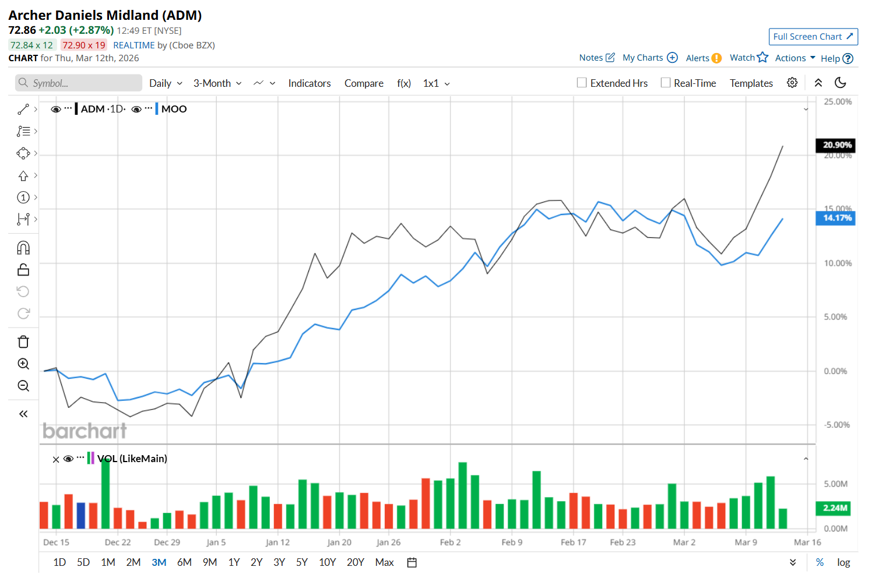Open the f(x) expressions menu
Screen dimensions: 893x588
pos(404,83)
